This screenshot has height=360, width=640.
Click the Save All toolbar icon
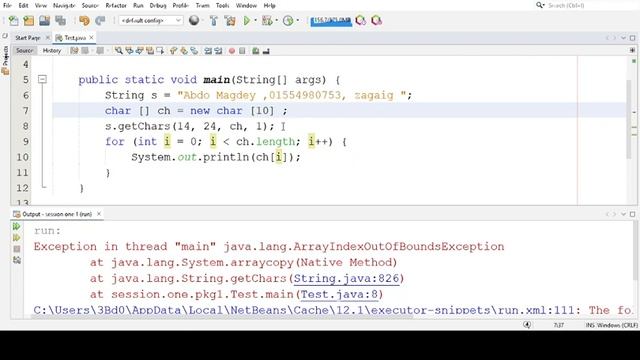click(x=60, y=20)
